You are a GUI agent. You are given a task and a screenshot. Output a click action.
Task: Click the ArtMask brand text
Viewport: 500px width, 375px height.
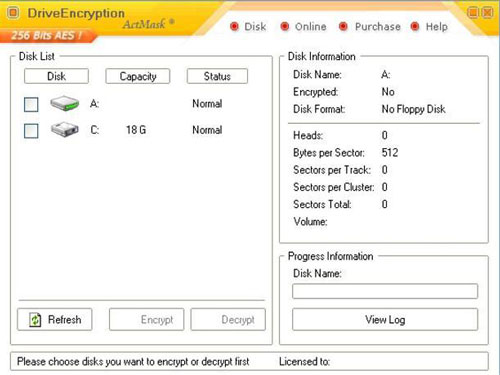[144, 24]
